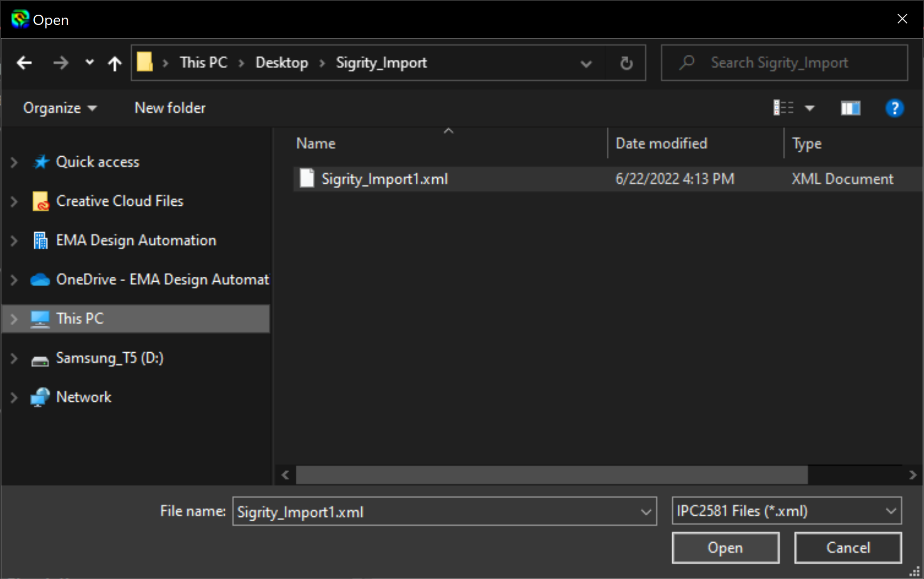Open the Organize menu
The width and height of the screenshot is (924, 579).
coord(59,108)
